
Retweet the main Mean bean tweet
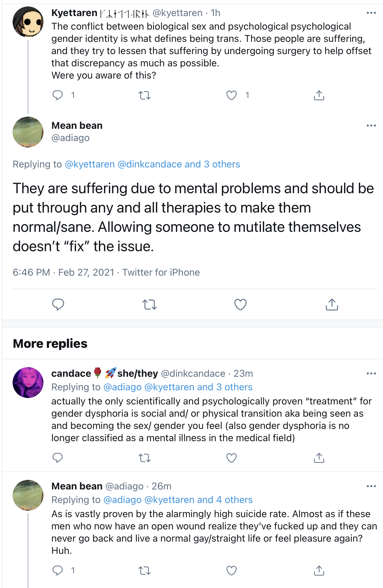pyautogui.click(x=149, y=304)
